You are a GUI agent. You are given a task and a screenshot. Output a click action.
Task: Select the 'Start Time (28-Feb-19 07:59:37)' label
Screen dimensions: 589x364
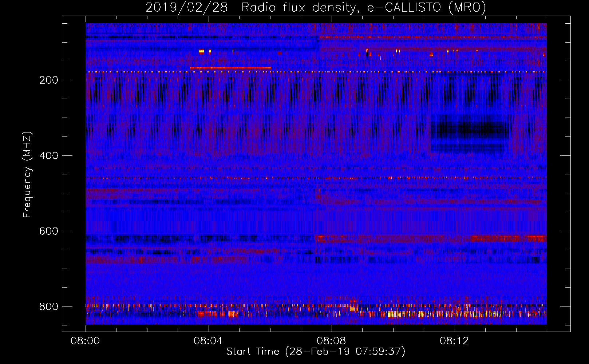coord(316,352)
